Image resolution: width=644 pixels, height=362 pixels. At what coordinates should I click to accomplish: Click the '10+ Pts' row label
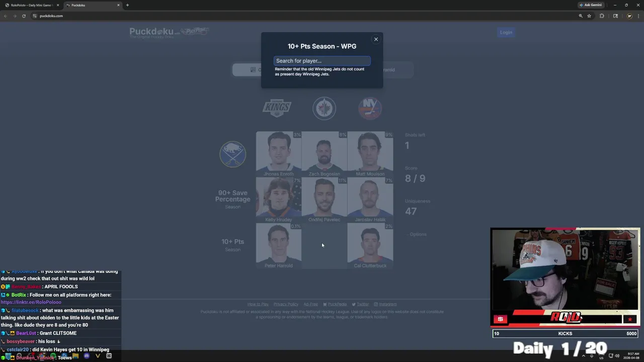(232, 242)
